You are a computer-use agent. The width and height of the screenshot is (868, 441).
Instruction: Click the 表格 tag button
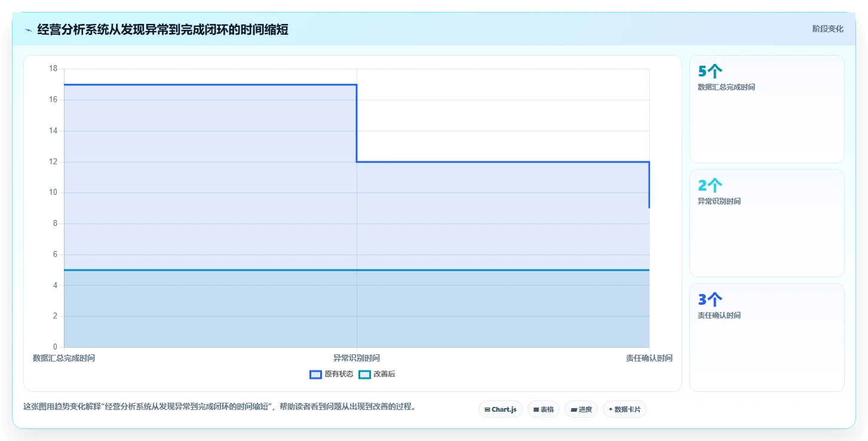[x=544, y=409]
